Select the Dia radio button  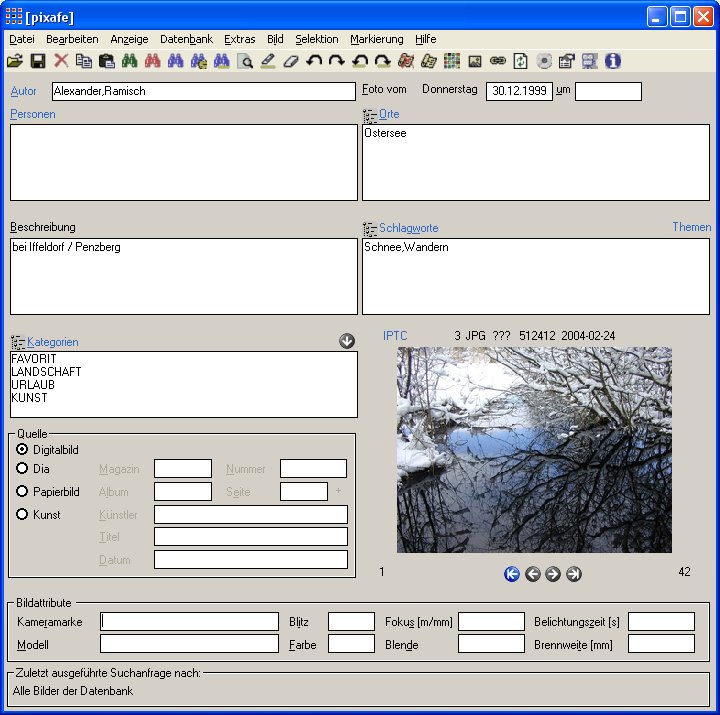tap(22, 468)
